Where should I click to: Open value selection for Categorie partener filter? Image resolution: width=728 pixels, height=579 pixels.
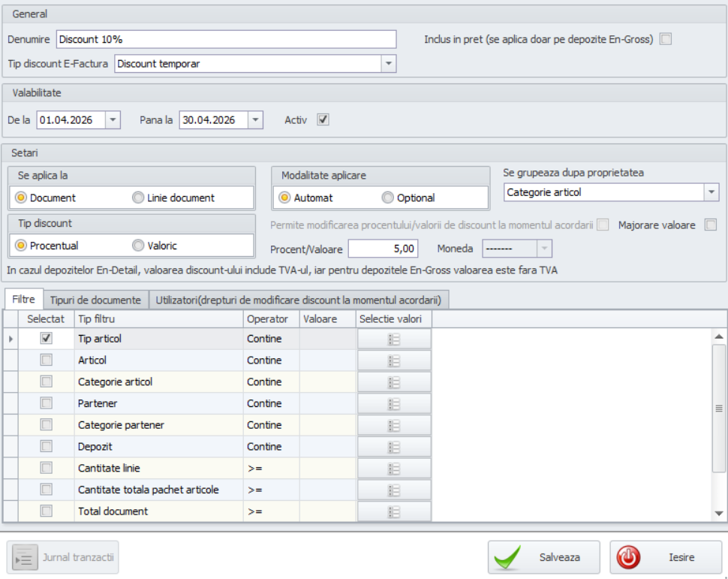(394, 426)
